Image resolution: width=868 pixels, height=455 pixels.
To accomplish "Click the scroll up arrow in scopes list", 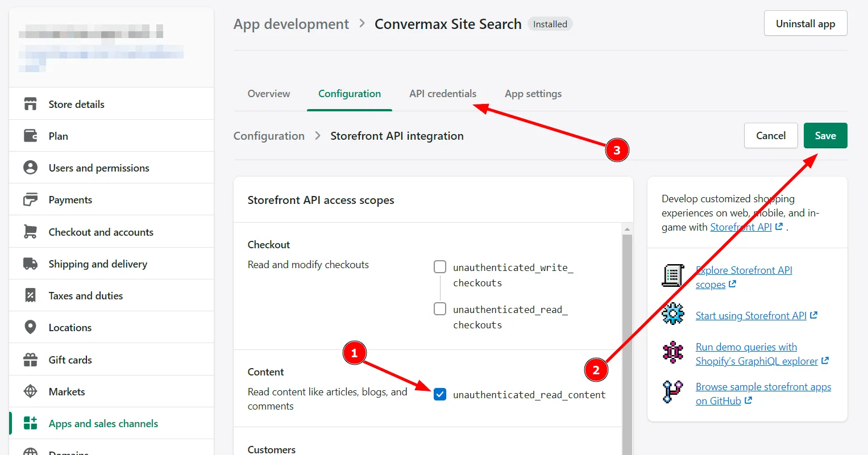I will point(627,229).
